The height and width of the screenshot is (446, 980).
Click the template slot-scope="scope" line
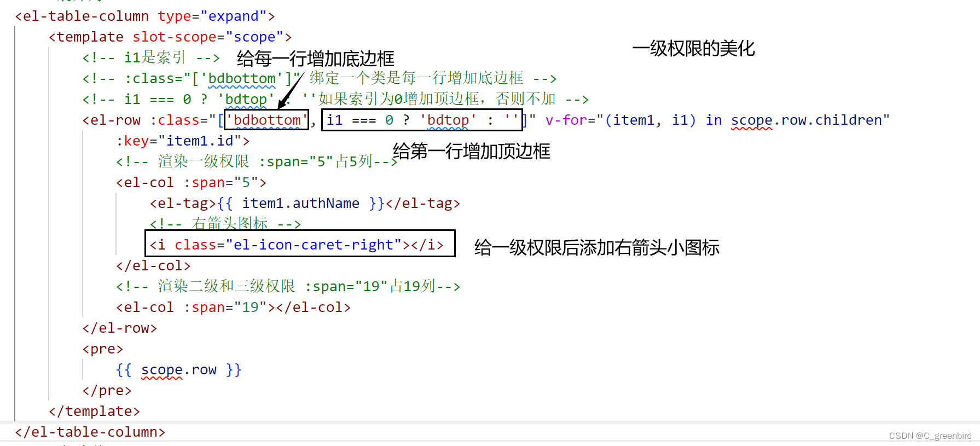(x=170, y=37)
